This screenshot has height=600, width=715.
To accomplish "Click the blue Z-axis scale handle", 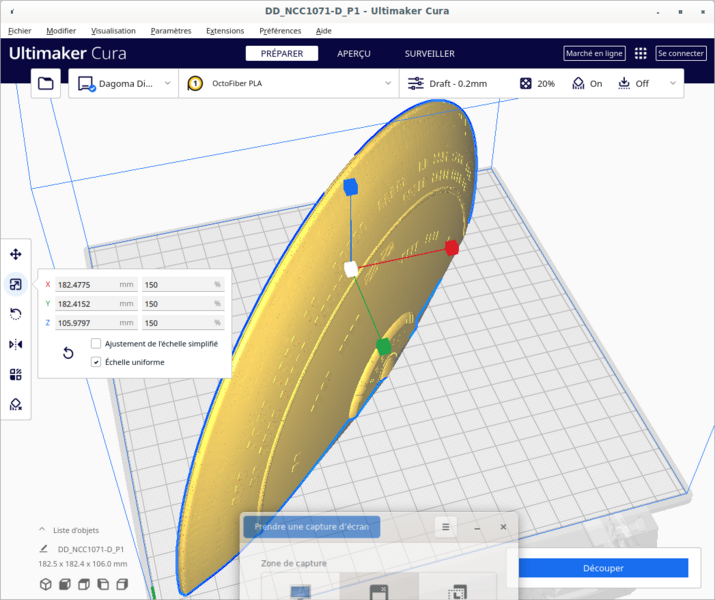I will pyautogui.click(x=351, y=187).
